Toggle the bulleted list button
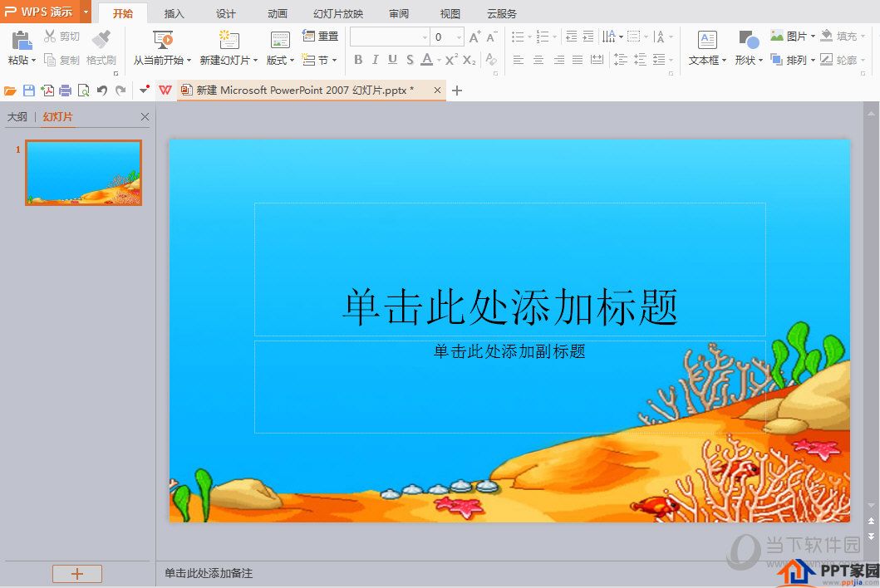Viewport: 880px width, 588px height. pyautogui.click(x=518, y=37)
